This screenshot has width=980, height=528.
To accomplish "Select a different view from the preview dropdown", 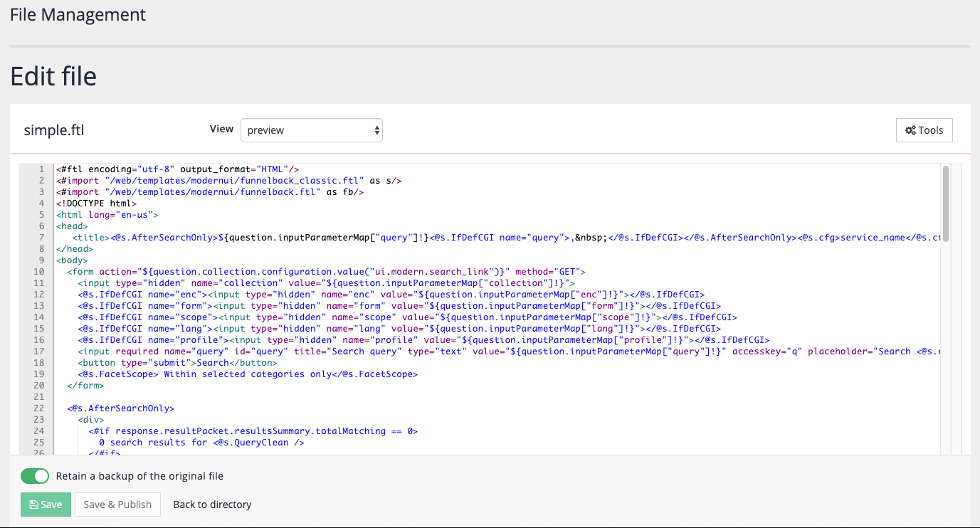I will [x=311, y=130].
